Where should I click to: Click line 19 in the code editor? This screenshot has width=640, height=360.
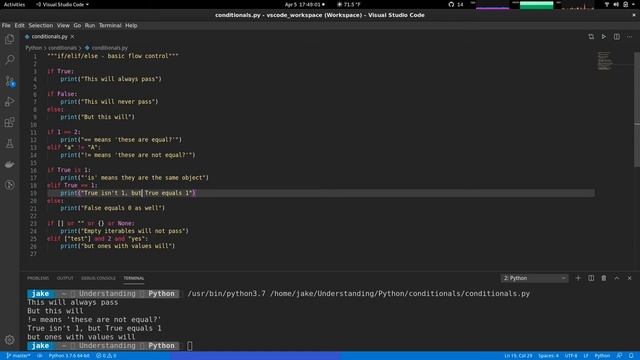click(x=321, y=193)
